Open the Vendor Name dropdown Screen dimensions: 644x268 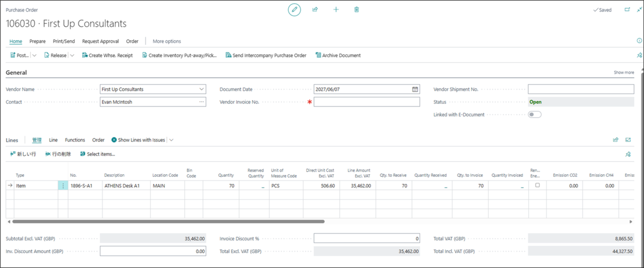[201, 89]
